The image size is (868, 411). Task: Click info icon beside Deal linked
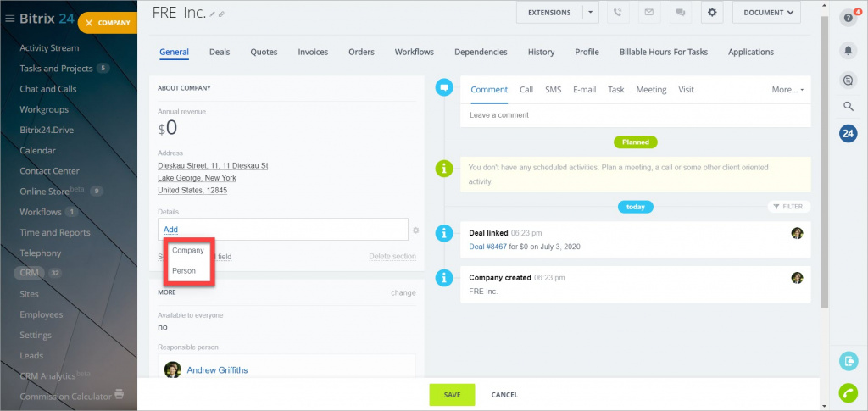[444, 233]
